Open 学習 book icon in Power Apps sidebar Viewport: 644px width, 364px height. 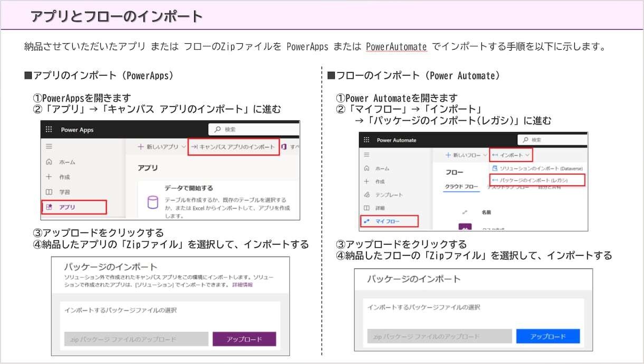point(49,192)
